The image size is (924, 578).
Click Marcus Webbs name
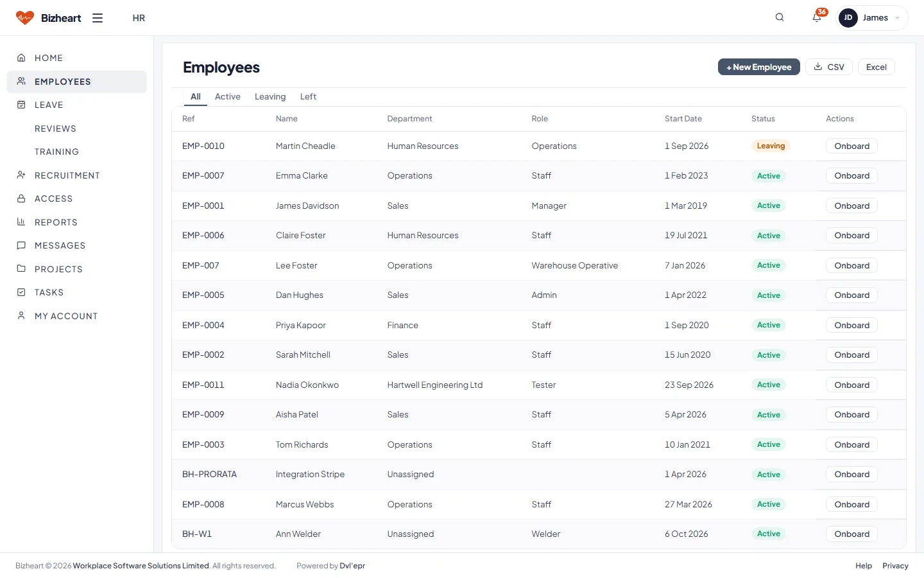[x=305, y=504]
